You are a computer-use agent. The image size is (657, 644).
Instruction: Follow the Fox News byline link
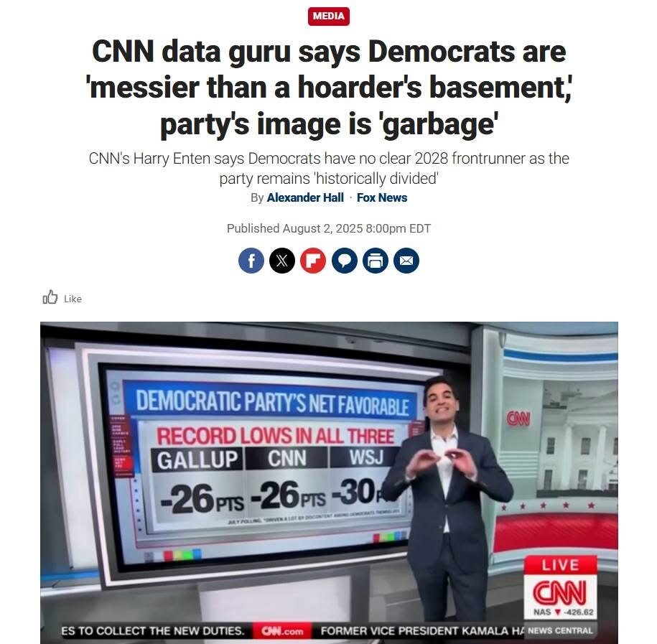point(382,197)
